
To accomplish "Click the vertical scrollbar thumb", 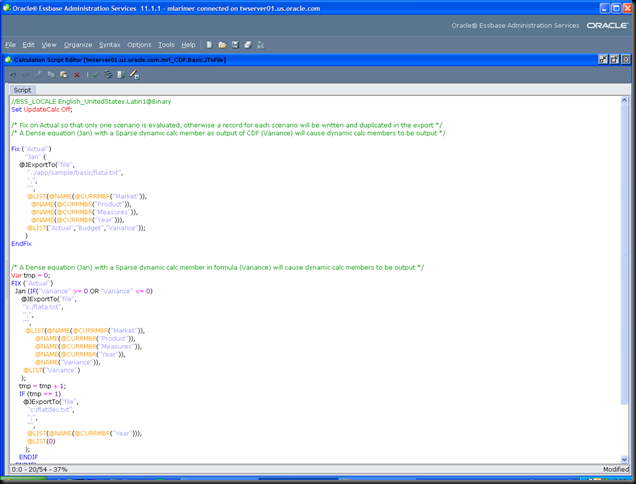I will click(624, 254).
